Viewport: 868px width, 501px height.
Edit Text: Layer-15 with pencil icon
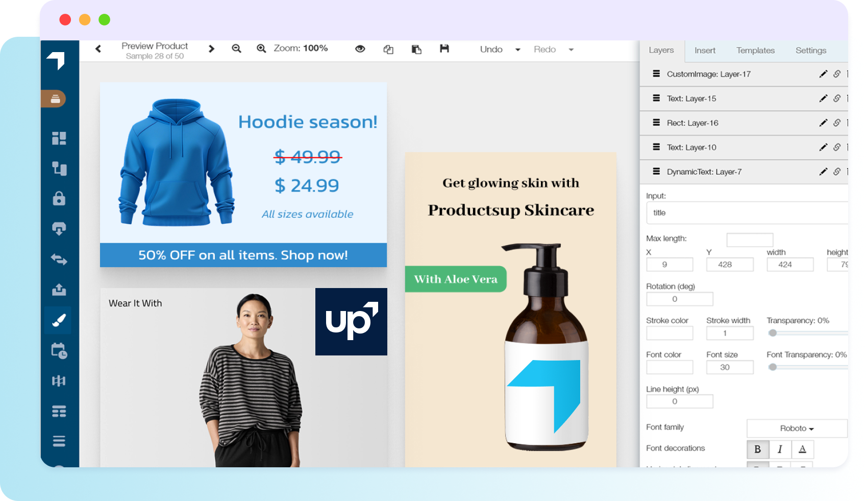coord(823,99)
